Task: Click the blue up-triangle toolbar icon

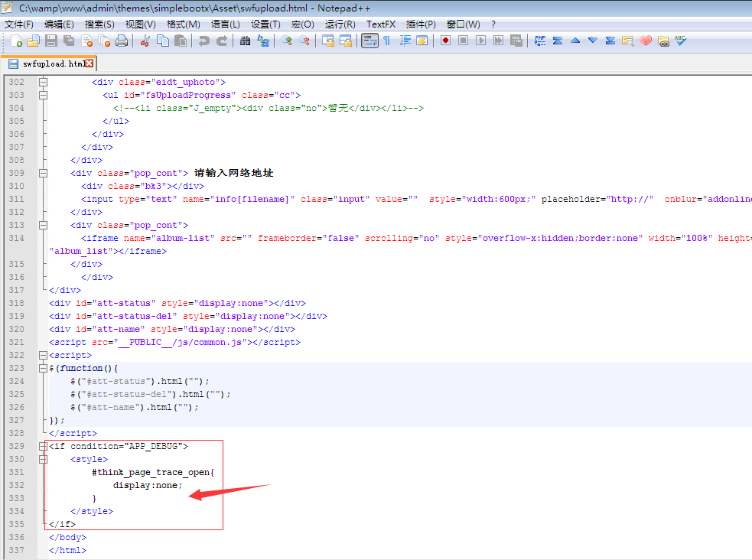Action: (575, 41)
